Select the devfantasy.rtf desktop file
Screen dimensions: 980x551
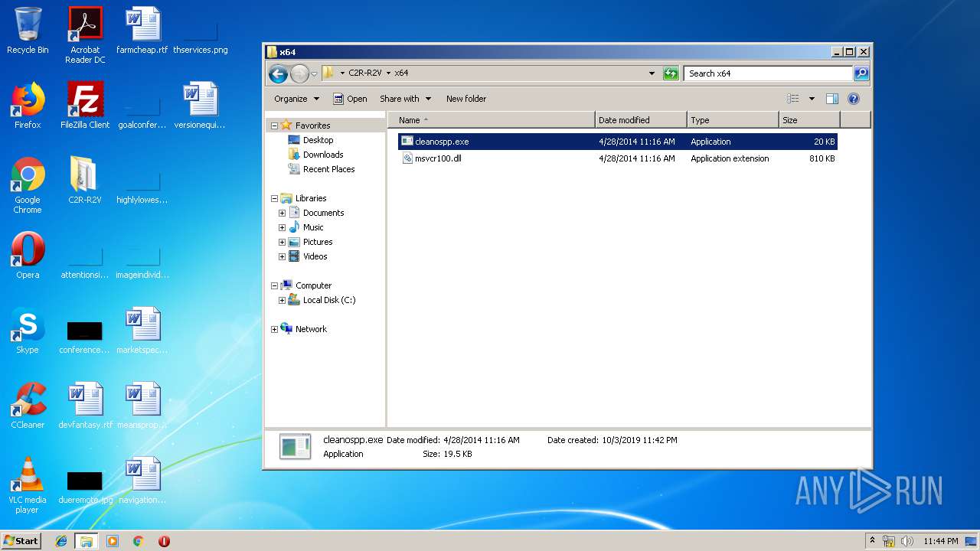pyautogui.click(x=85, y=405)
